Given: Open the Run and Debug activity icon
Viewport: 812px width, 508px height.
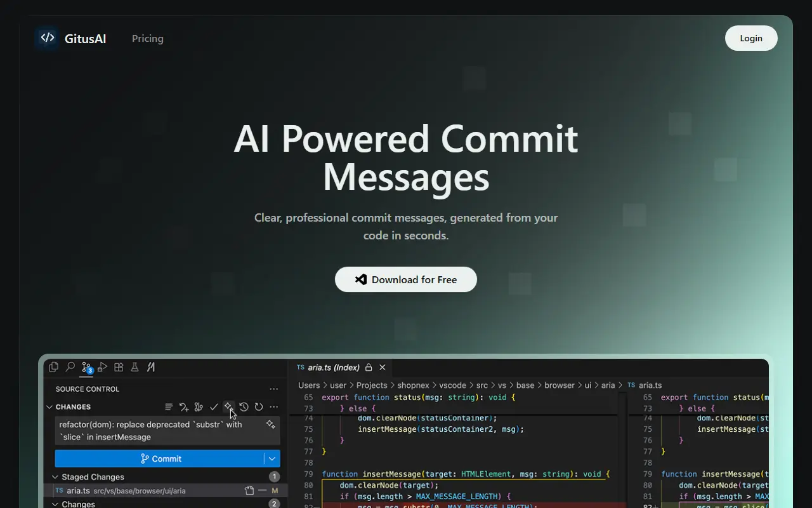Looking at the screenshot, I should click(103, 367).
